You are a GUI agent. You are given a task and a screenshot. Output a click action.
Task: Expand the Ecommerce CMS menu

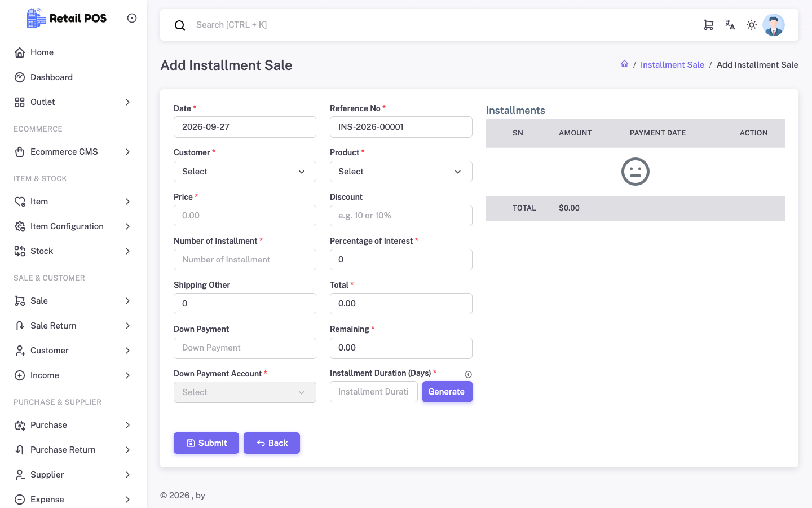pyautogui.click(x=73, y=152)
